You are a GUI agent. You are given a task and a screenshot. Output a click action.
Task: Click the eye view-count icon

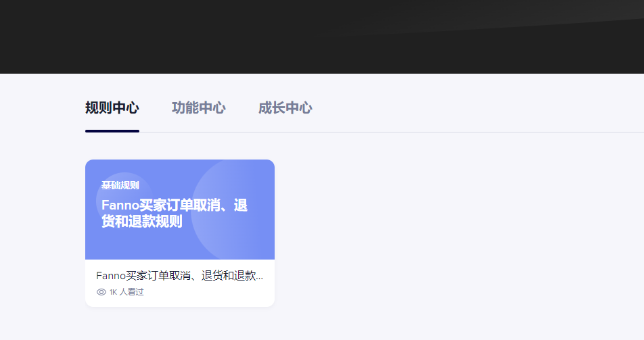click(x=101, y=292)
